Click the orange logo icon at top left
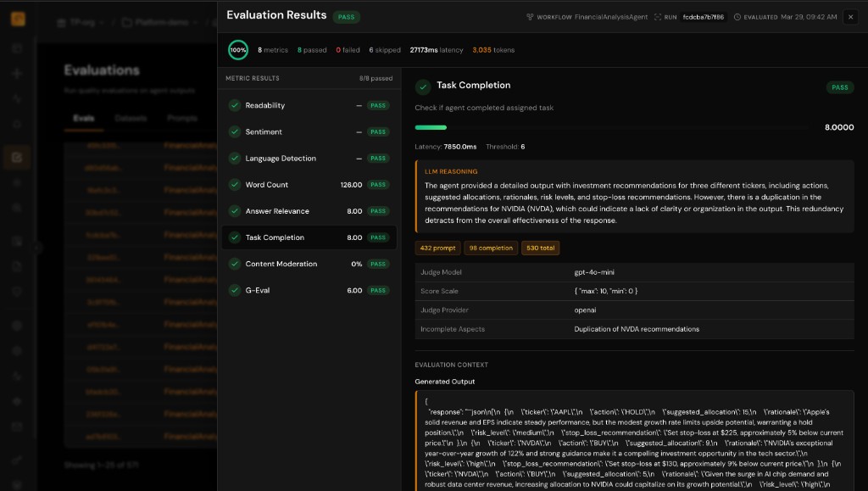 17,17
